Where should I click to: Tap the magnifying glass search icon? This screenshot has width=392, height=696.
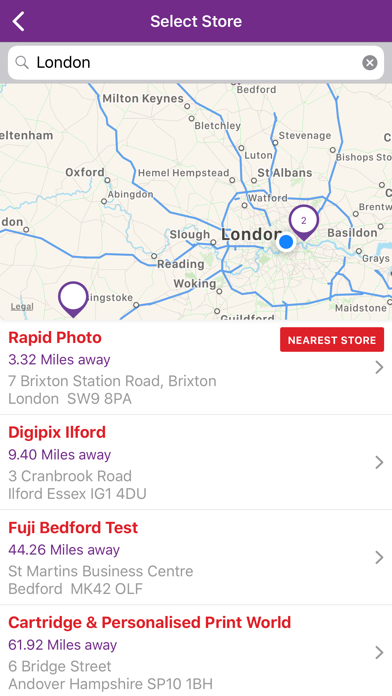click(x=22, y=63)
